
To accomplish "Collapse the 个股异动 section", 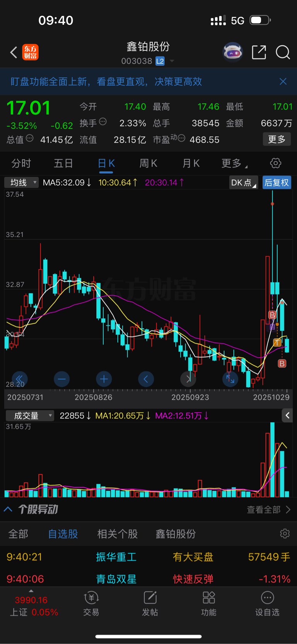I will tap(8, 509).
